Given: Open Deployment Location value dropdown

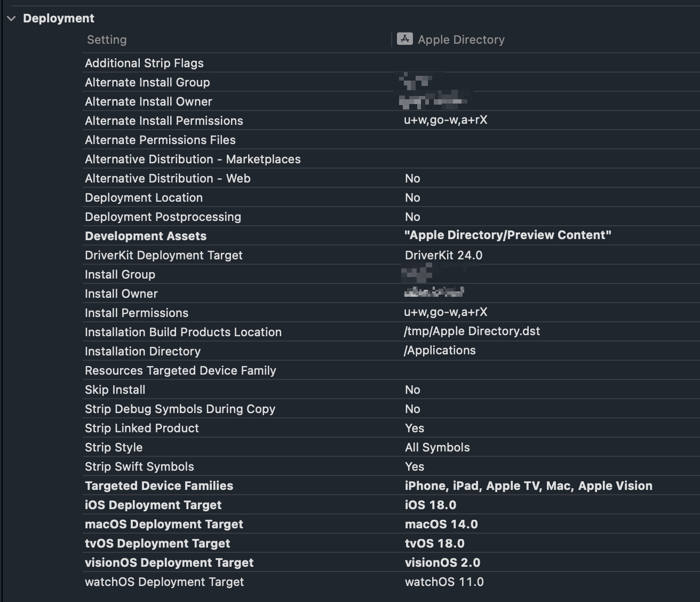Looking at the screenshot, I should 412,197.
